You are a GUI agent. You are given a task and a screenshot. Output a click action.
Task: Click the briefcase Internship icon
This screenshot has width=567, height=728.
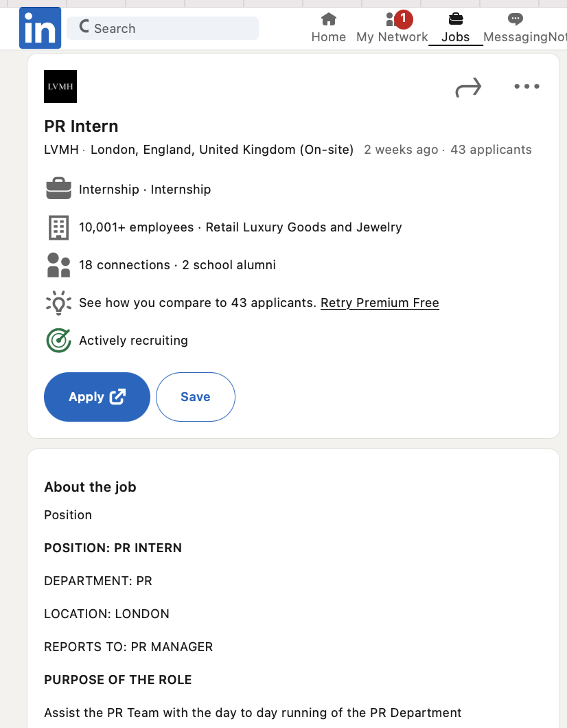pyautogui.click(x=59, y=188)
